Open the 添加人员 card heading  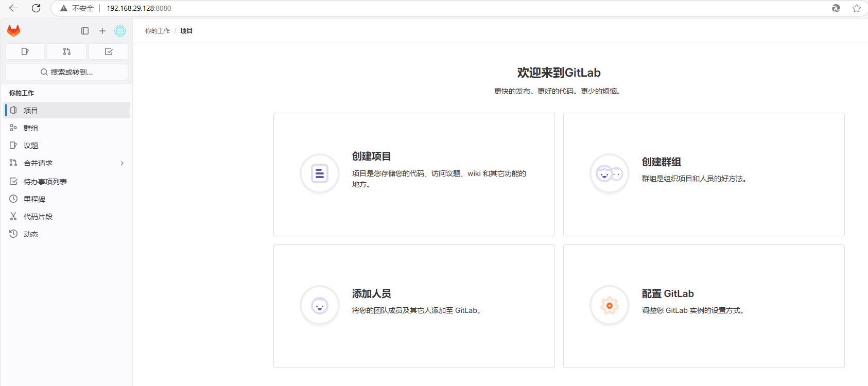[372, 294]
